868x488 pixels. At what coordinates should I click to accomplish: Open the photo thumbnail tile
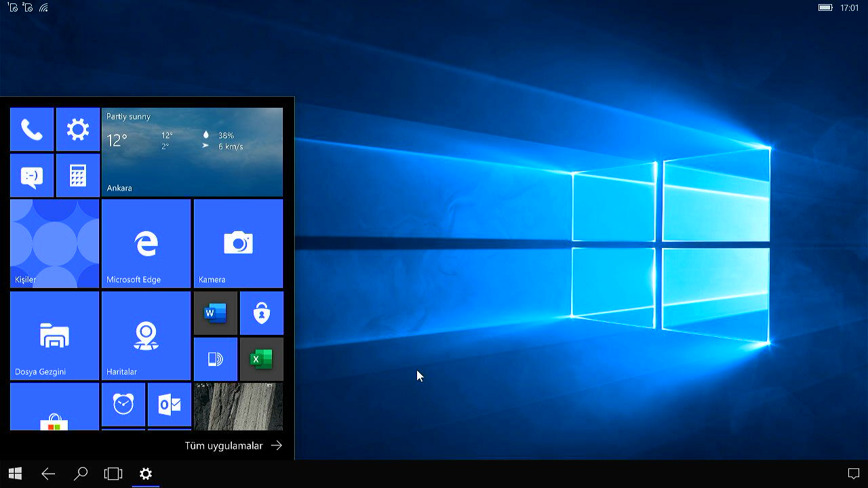(x=238, y=407)
